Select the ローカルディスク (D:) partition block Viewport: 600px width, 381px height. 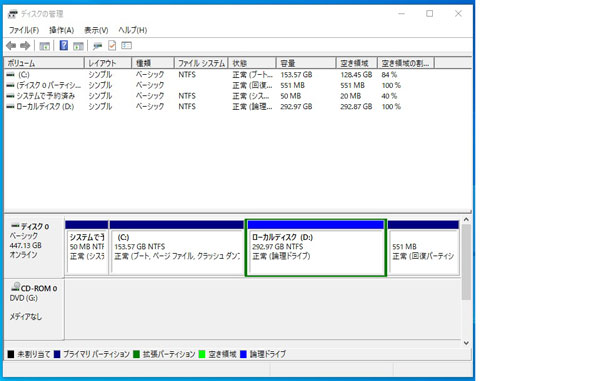(316, 248)
